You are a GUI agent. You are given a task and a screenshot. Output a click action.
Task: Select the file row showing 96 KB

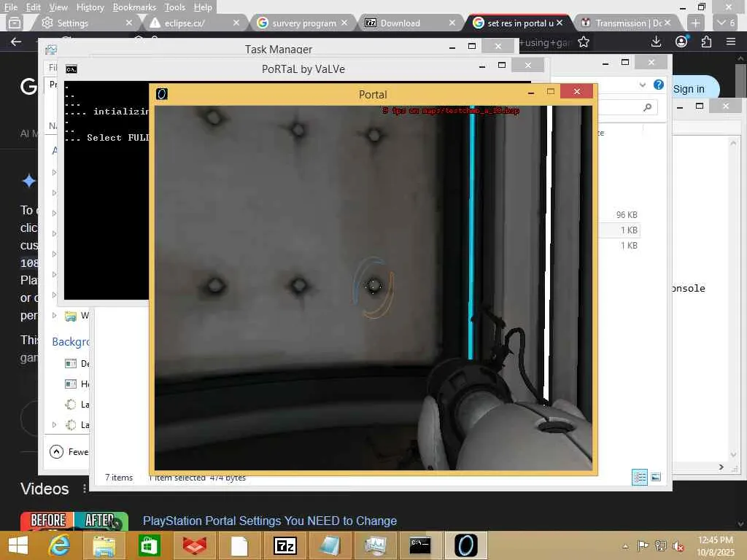click(619, 215)
